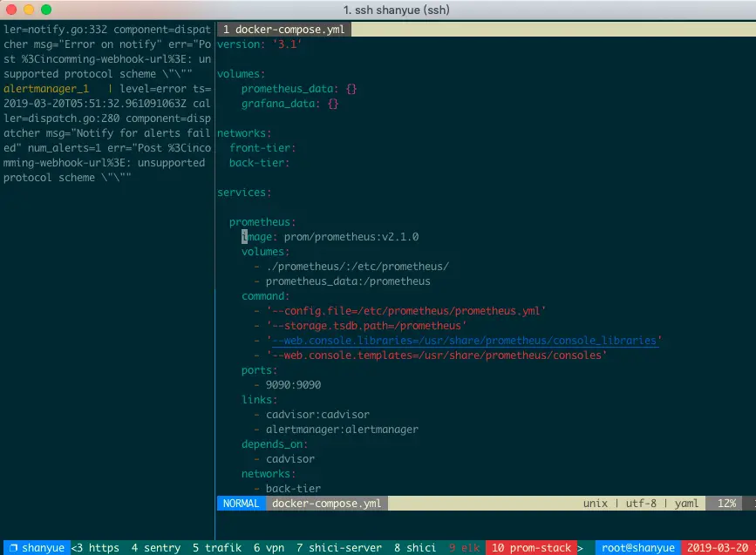
Task: Click the NORMAL mode indicator in vim statusline
Action: [241, 503]
